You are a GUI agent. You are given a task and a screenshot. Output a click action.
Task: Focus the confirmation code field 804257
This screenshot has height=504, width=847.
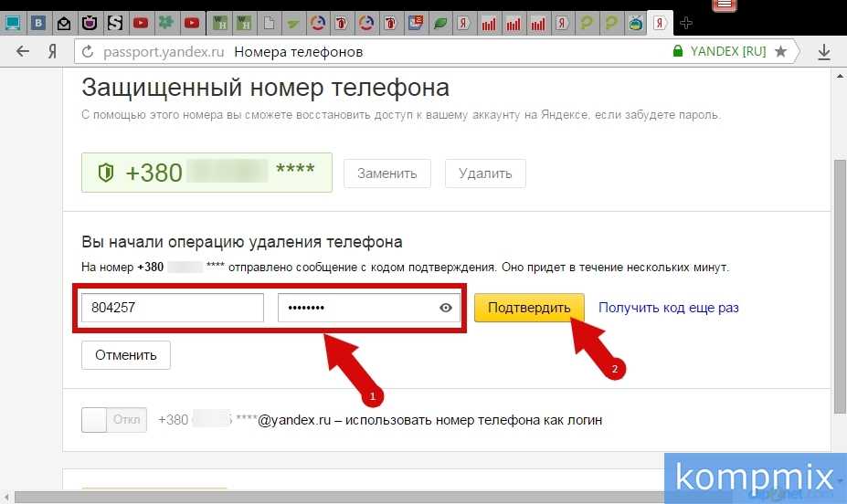click(173, 308)
